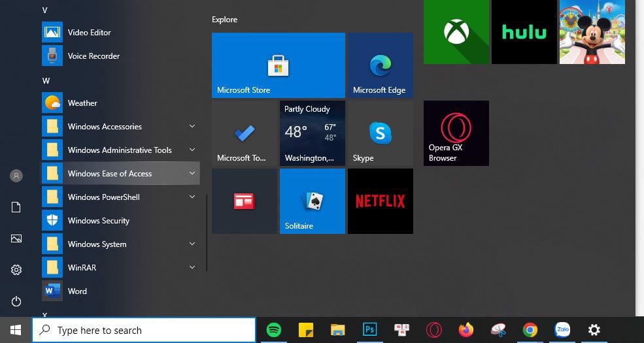Click the 'W' letter section header
The height and width of the screenshot is (343, 644).
[x=46, y=81]
